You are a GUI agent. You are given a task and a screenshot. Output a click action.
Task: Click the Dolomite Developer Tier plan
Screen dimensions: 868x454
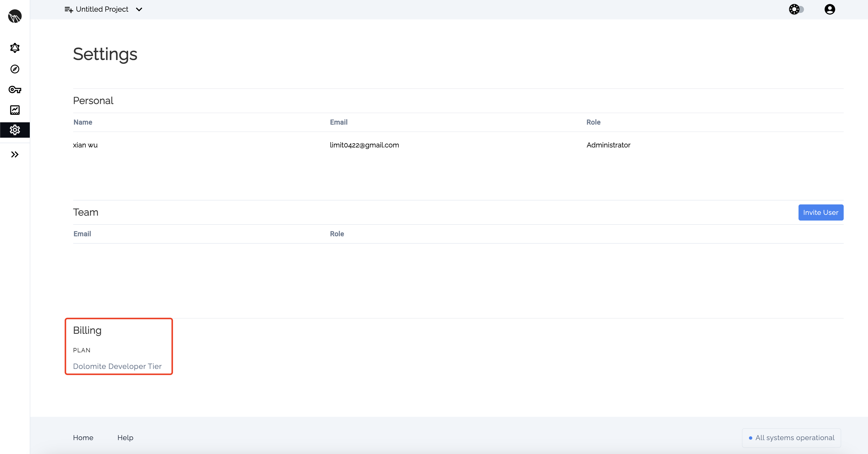117,366
